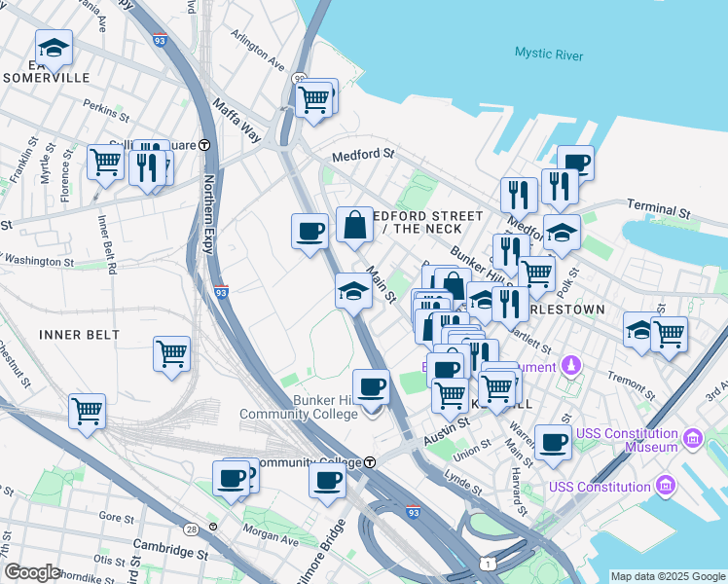Click the cafe marker by the waterfront piers
This screenshot has width=728, height=584.
click(576, 162)
